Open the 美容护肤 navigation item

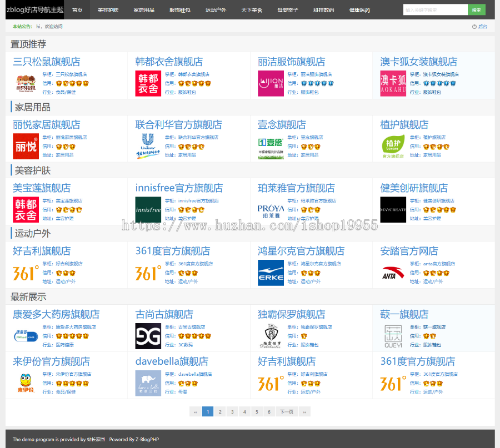pyautogui.click(x=108, y=10)
